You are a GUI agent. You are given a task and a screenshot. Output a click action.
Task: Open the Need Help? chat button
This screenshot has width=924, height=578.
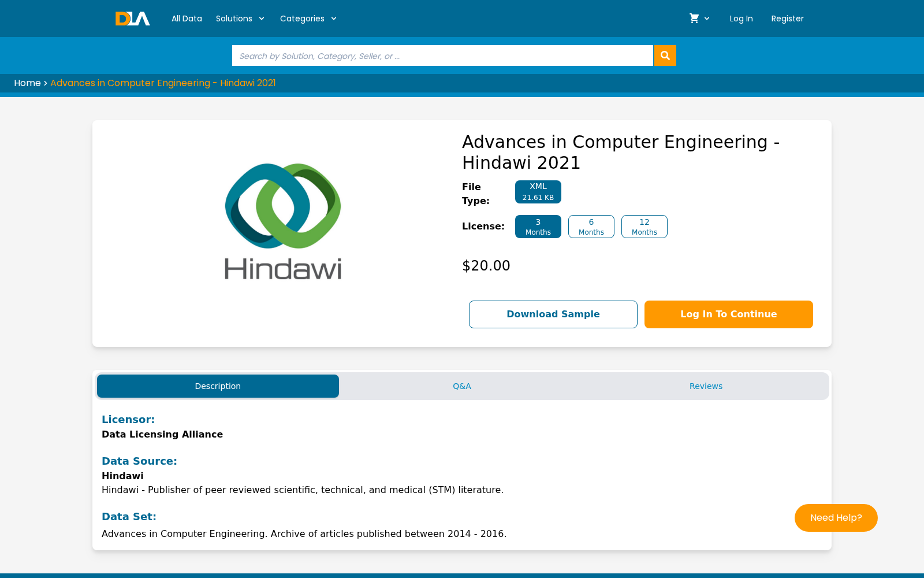pyautogui.click(x=836, y=518)
